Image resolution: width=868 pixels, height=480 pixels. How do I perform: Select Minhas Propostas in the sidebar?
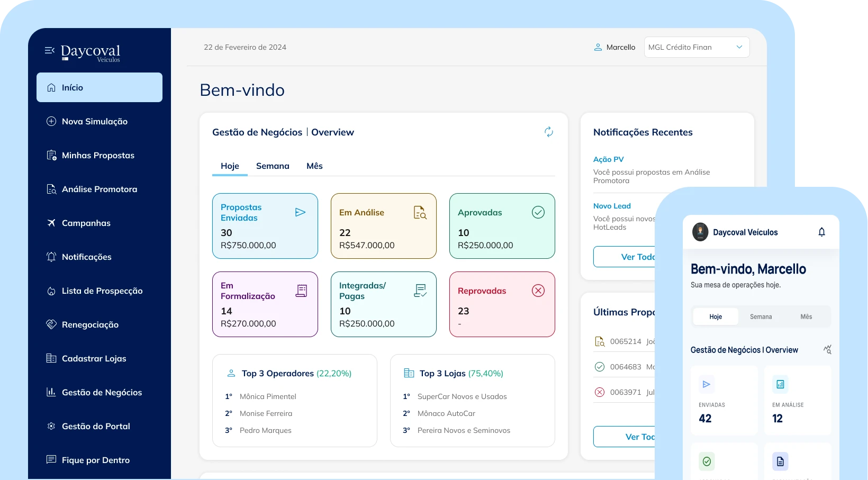click(97, 155)
